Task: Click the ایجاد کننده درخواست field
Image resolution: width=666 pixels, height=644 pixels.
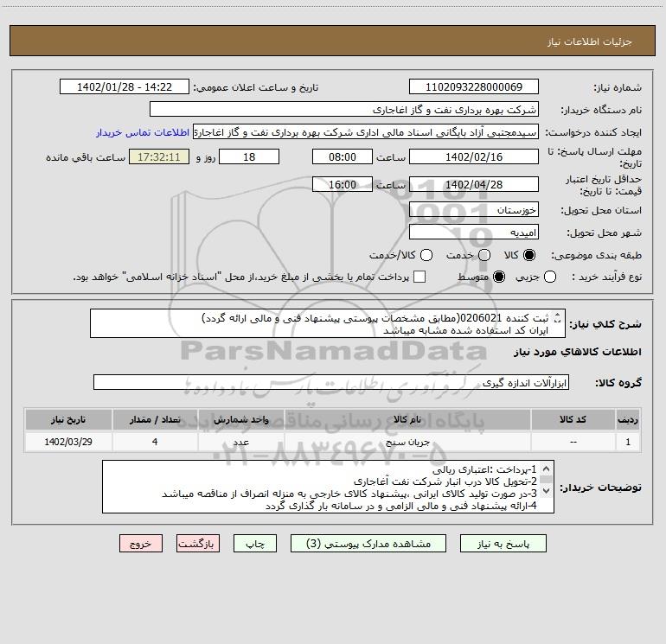Action: click(366, 131)
